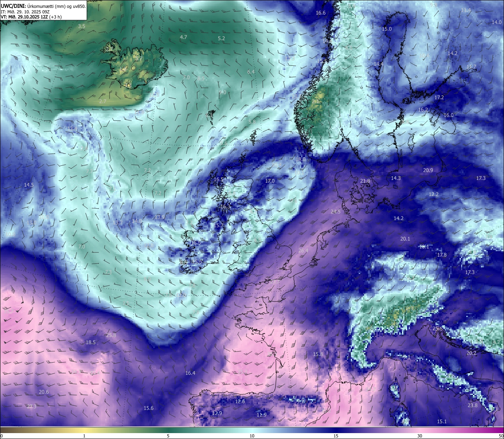Screen dimensions: 504x439
Task: Click the 14.4 value near the Gulf of Bothnia
Action: (x=379, y=64)
